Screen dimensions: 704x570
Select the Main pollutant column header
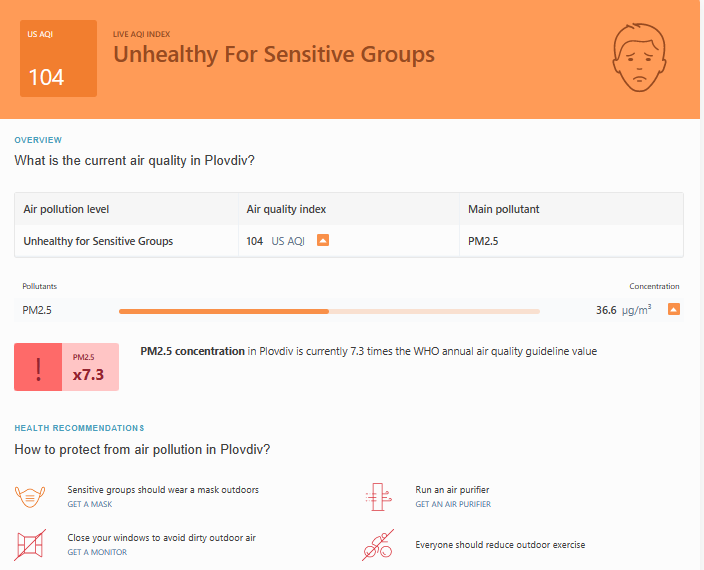[502, 209]
